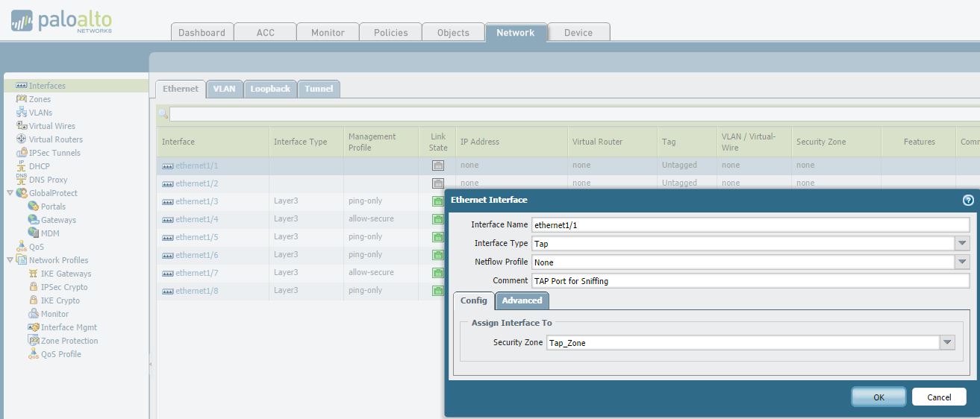This screenshot has width=980, height=419.
Task: Open the Policies main tab
Action: 390,32
